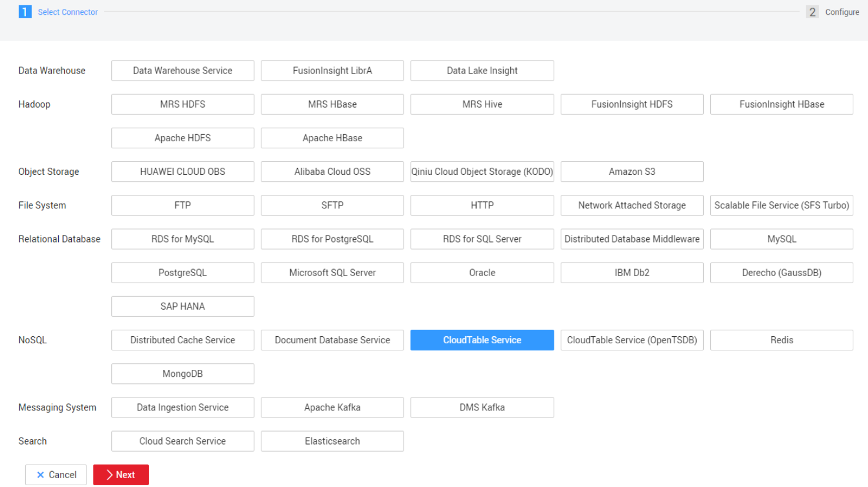Select SAP HANA connector

(x=182, y=306)
